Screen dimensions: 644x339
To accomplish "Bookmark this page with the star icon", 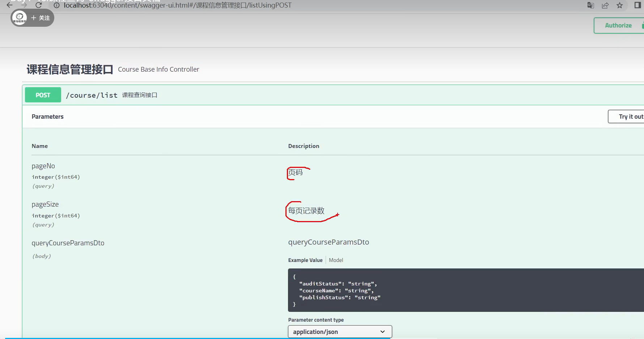I will point(620,5).
